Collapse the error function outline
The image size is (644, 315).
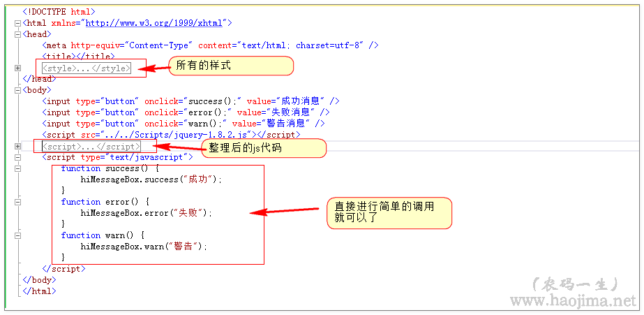click(17, 202)
